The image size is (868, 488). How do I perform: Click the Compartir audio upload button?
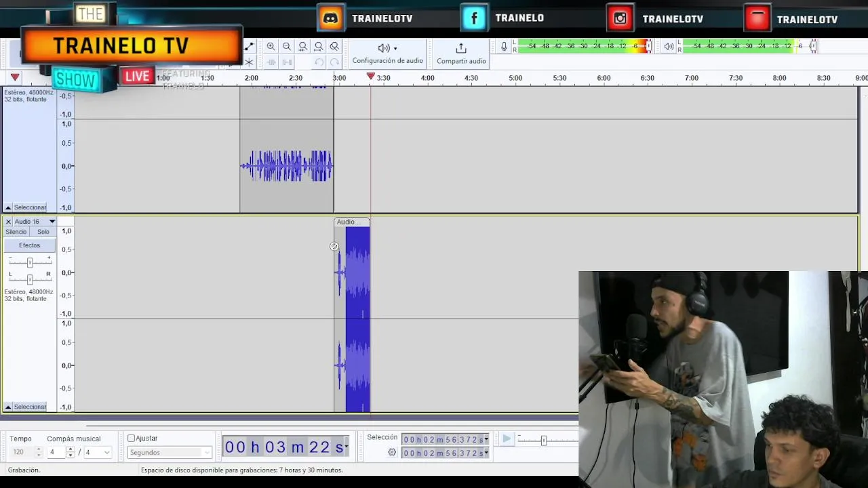(461, 54)
